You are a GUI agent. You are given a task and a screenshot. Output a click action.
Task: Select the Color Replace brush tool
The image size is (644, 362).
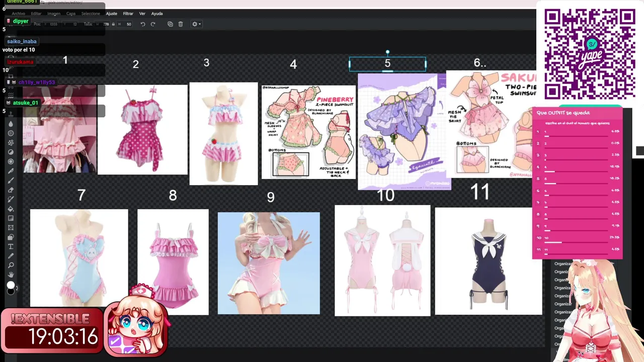(x=11, y=199)
